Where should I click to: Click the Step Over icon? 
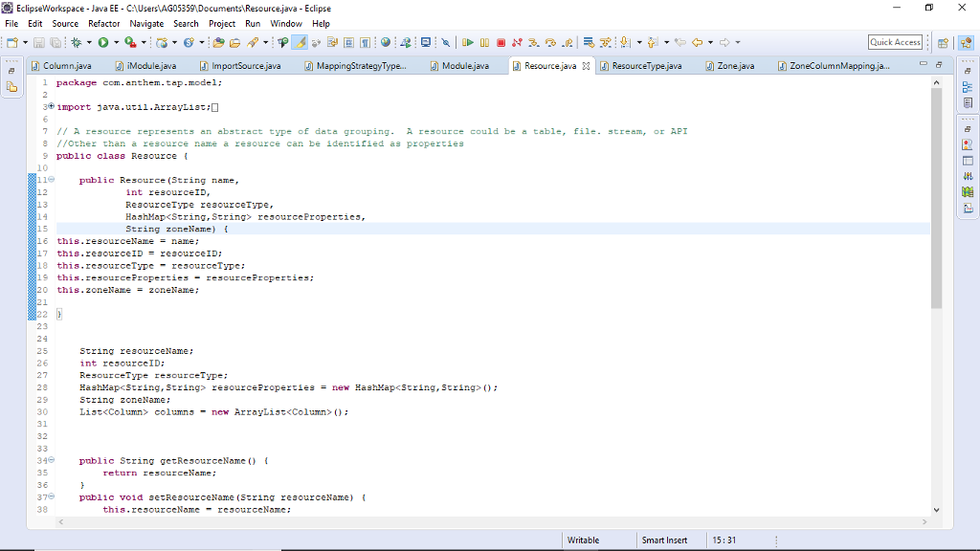pyautogui.click(x=550, y=42)
